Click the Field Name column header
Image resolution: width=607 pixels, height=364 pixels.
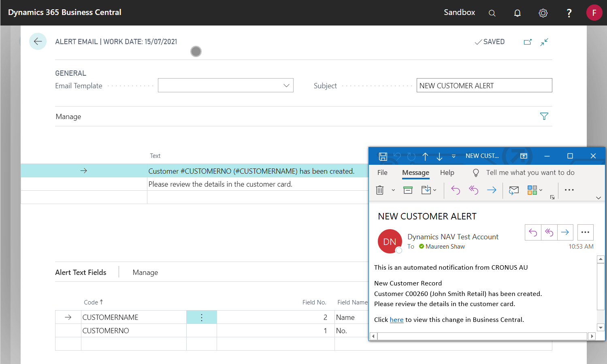pos(352,302)
